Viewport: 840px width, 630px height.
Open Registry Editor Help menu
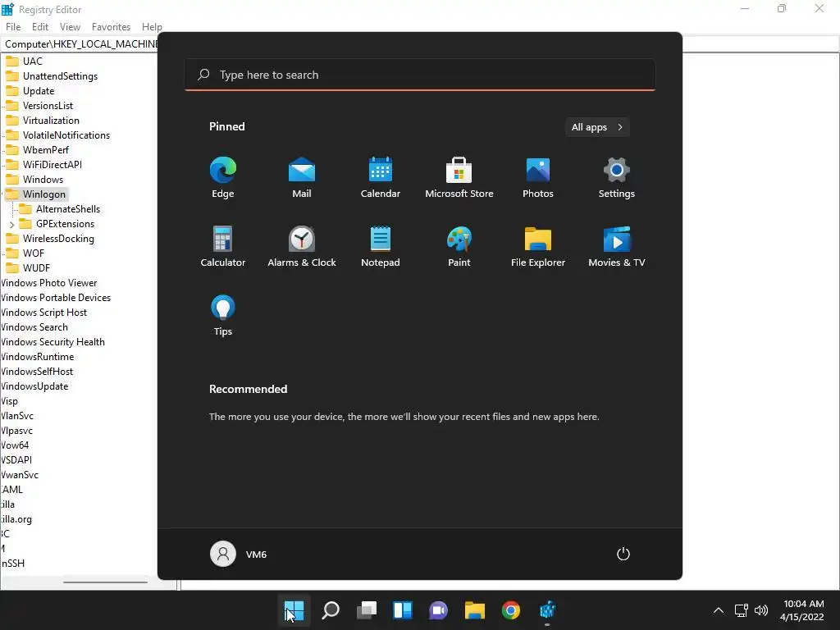point(152,27)
